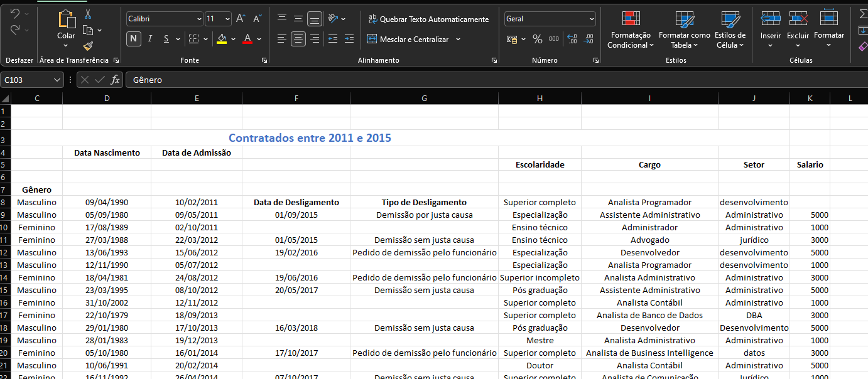Click the Escolaridade header cell

[x=540, y=164]
